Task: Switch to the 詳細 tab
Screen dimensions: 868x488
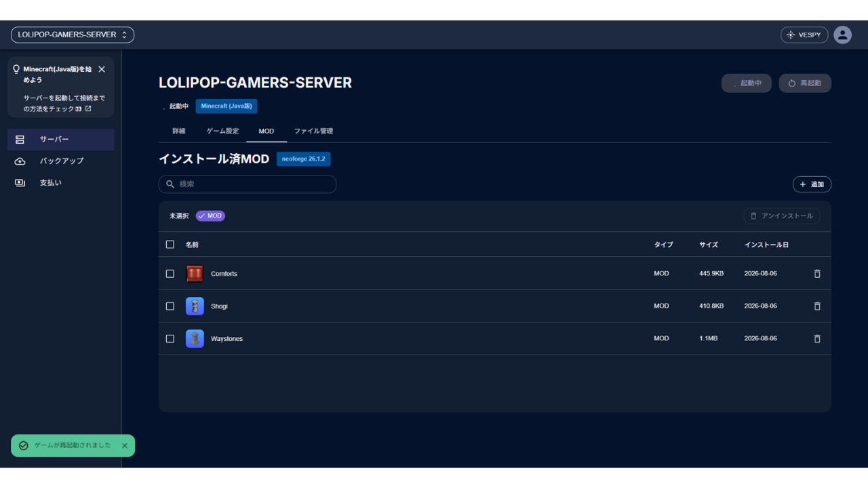Action: (x=179, y=131)
